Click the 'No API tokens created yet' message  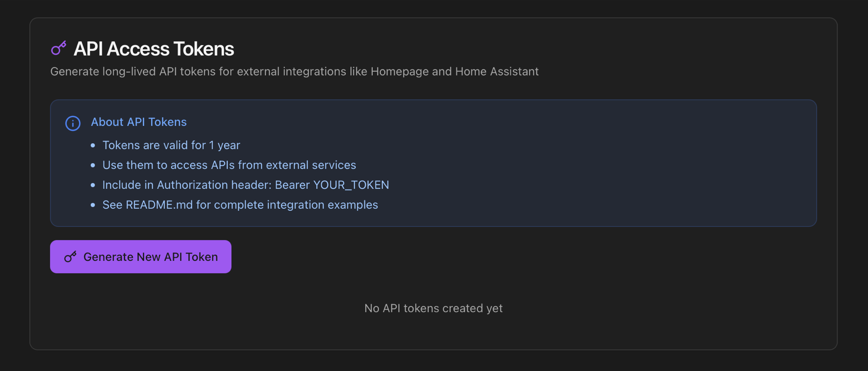pos(434,308)
